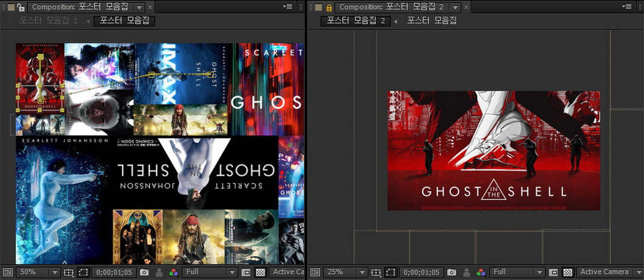Open grid and guide options in left panel
The width and height of the screenshot is (644, 280).
69,272
